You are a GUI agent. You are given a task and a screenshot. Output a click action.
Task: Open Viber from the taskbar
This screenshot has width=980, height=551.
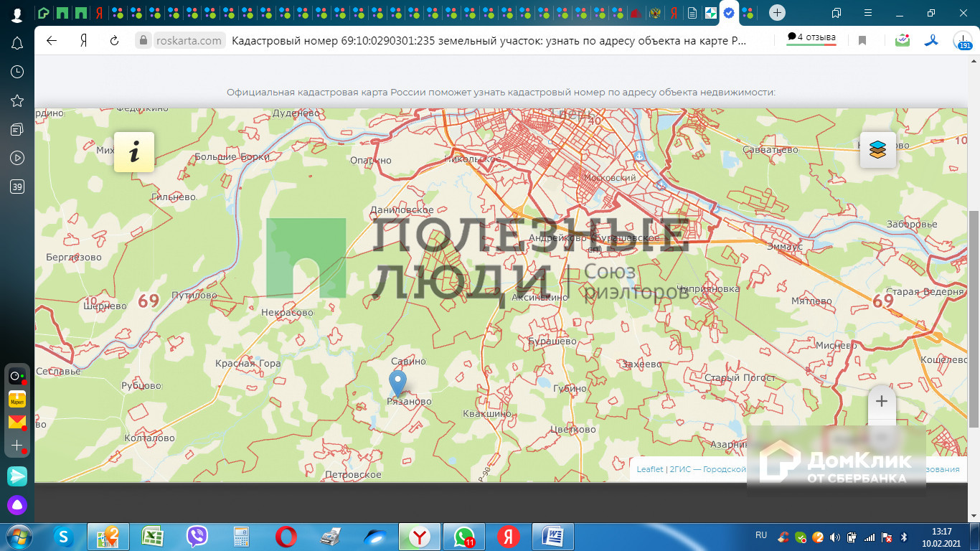click(x=197, y=537)
